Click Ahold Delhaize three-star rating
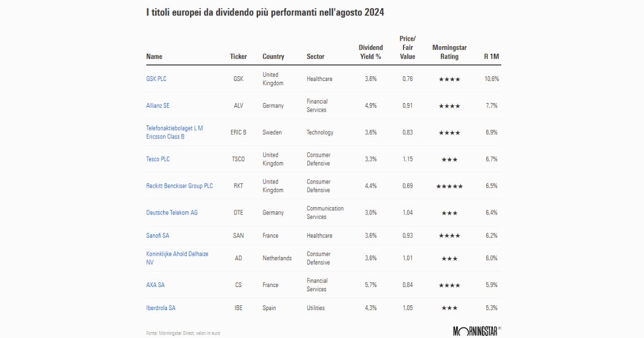Image resolution: width=644 pixels, height=338 pixels. (449, 259)
